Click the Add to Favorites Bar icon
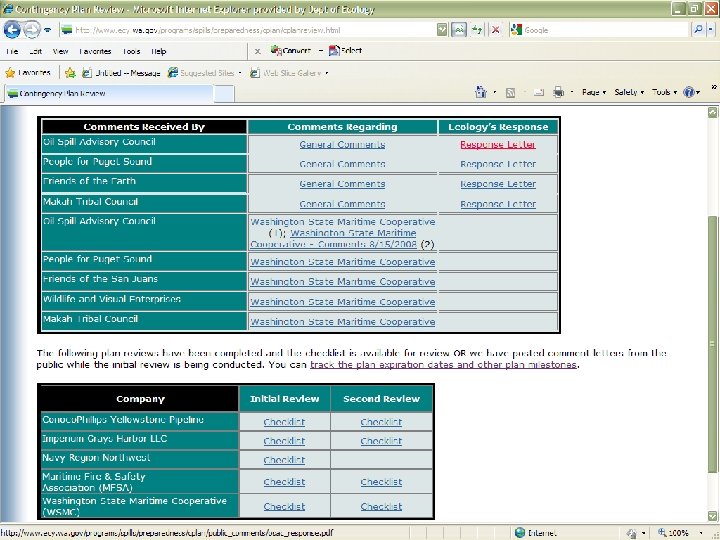Image resolution: width=720 pixels, height=540 pixels. 70,73
